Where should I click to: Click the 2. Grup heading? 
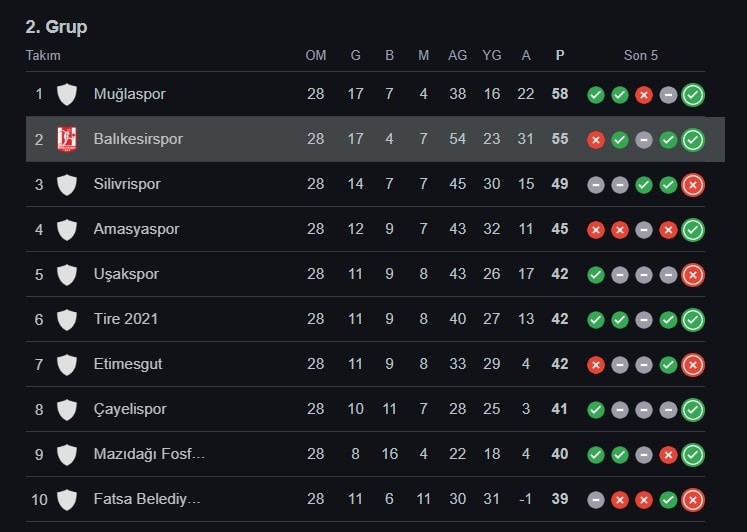56,27
